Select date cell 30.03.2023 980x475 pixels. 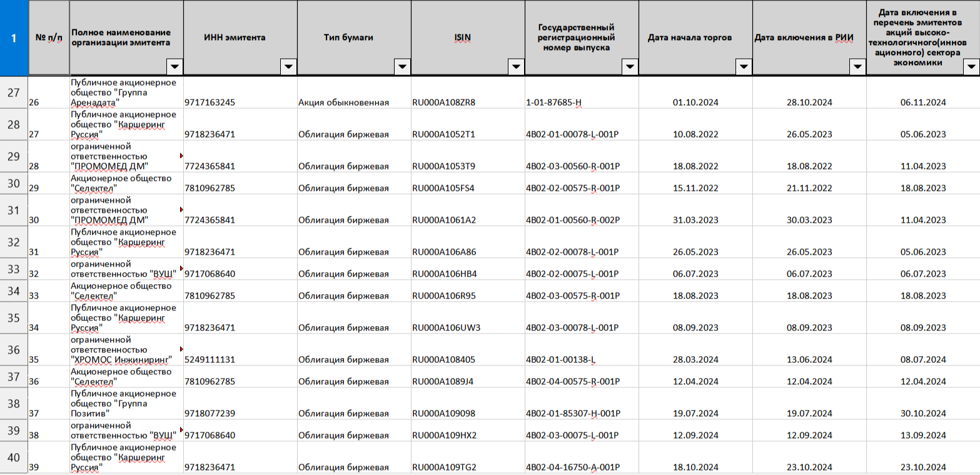coord(809,210)
